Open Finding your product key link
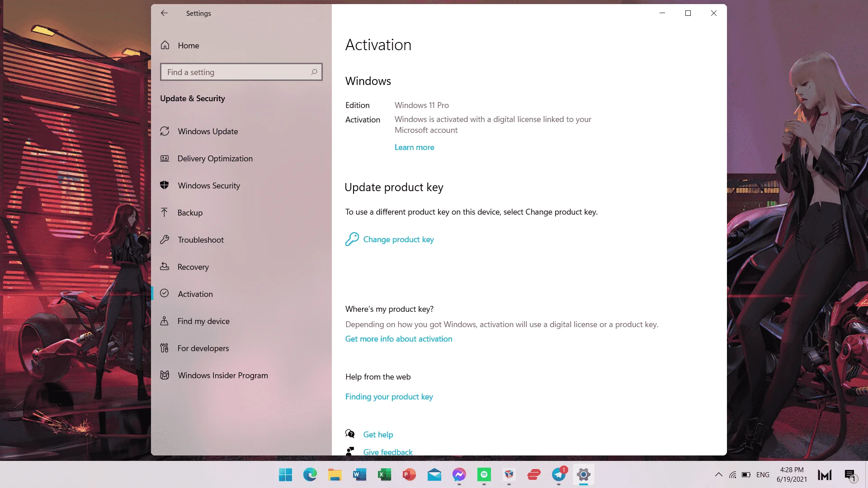The image size is (868, 488). click(x=389, y=397)
